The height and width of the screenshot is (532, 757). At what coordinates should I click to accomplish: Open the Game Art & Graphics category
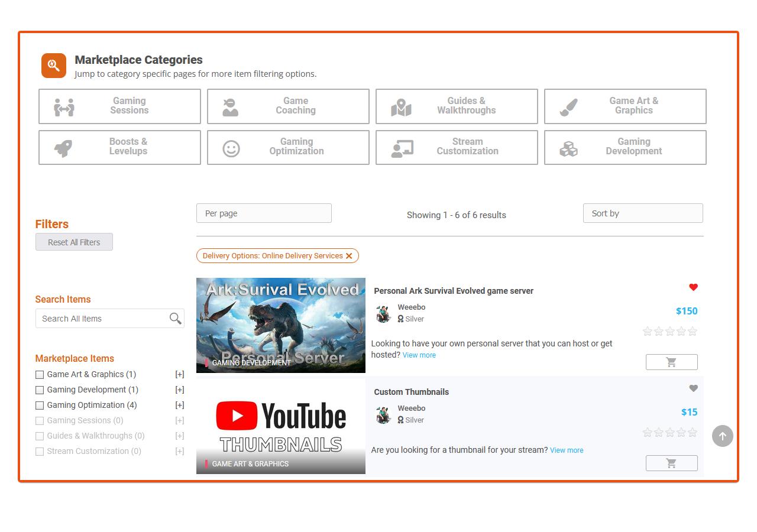[x=625, y=106]
